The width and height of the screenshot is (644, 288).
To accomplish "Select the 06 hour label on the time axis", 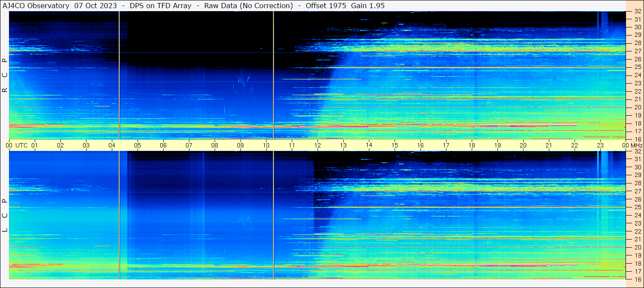I will point(163,145).
